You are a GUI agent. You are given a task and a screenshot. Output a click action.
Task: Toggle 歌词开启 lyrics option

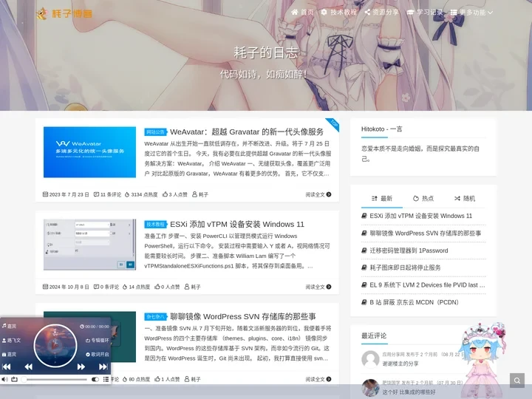point(97,354)
